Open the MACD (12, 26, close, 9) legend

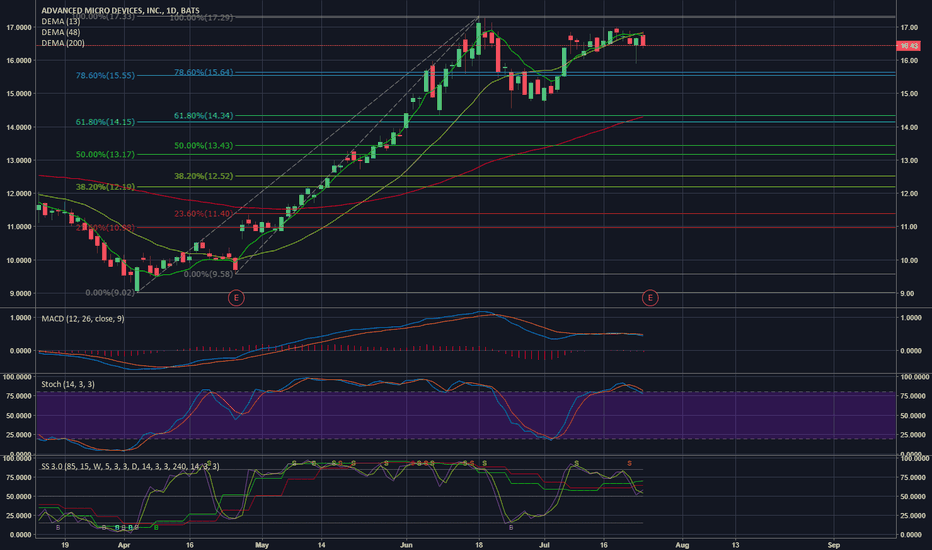click(x=83, y=319)
